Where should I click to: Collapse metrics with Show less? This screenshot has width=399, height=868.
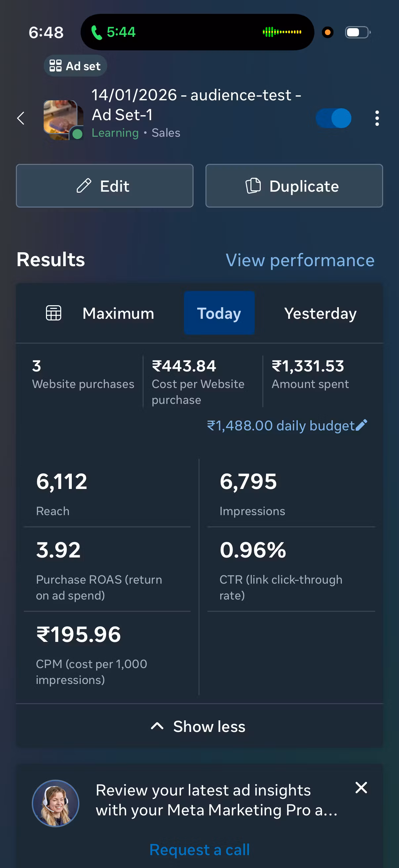(199, 726)
